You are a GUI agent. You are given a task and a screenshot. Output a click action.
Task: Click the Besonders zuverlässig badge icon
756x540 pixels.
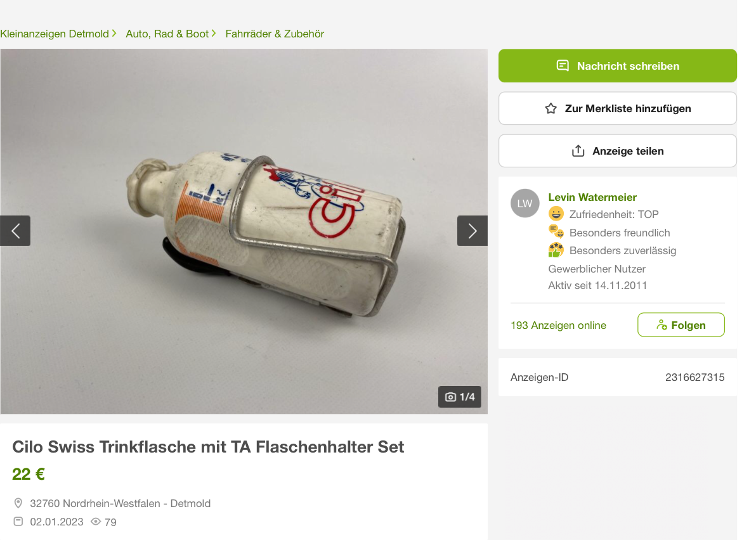tap(556, 250)
